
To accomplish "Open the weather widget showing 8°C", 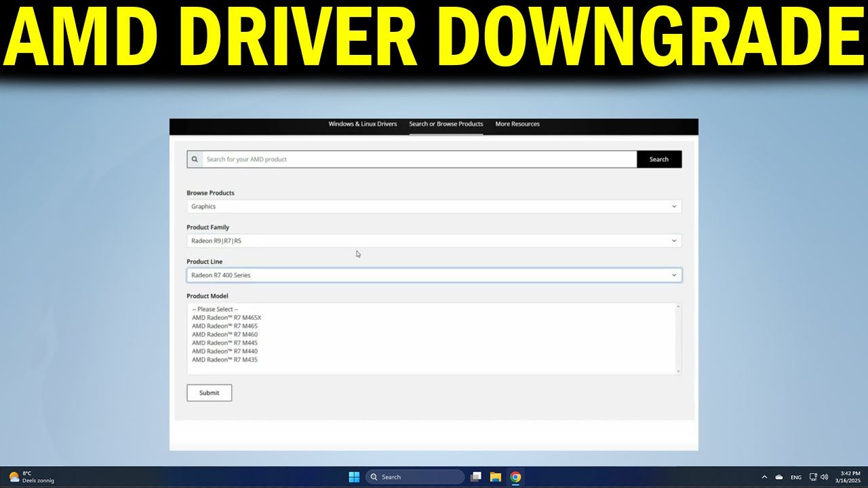I will coord(31,477).
